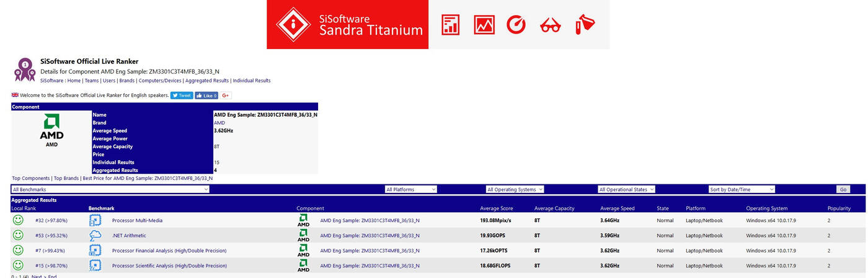Open the Sort by Date/Time dropdown
This screenshot has width=868, height=278.
pyautogui.click(x=742, y=189)
